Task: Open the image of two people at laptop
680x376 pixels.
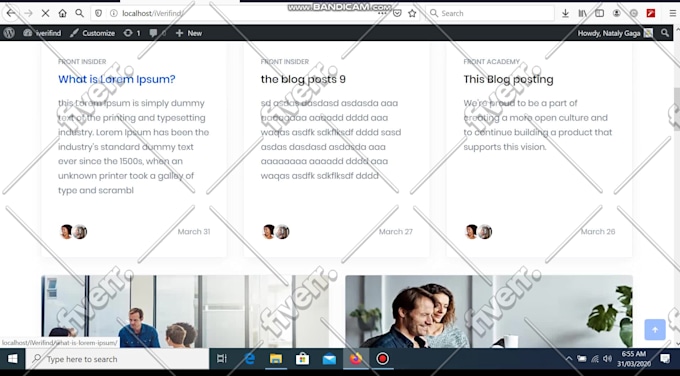Action: [489, 311]
